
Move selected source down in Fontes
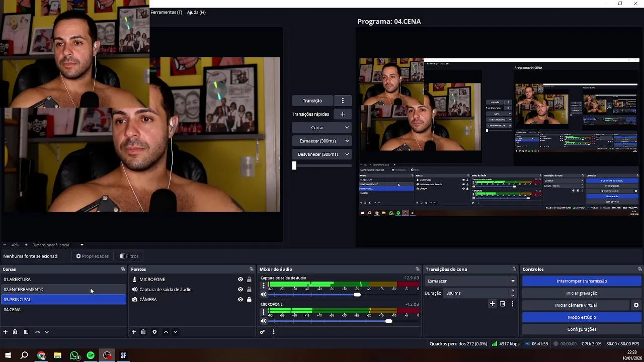coord(175,332)
